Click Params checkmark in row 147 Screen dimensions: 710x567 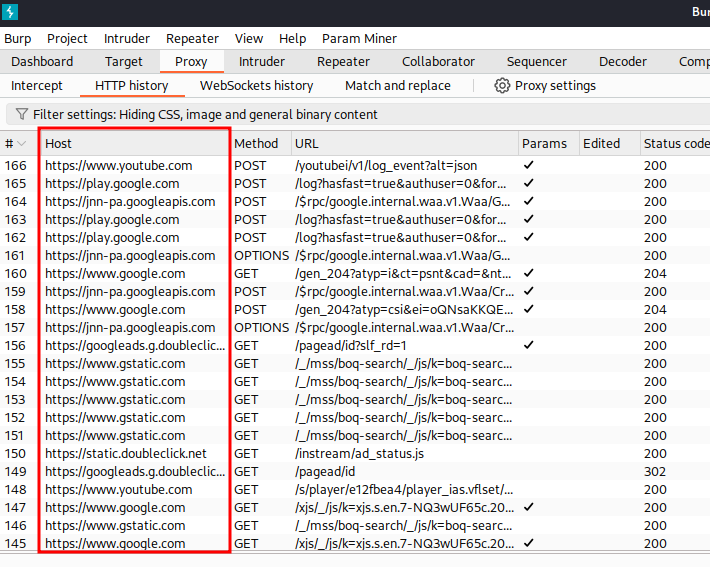(x=528, y=507)
